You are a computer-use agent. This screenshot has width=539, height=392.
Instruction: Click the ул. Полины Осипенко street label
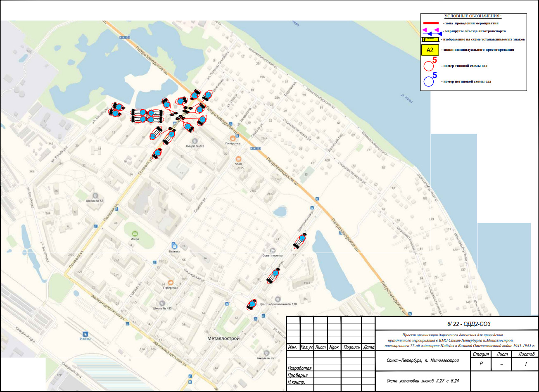(x=218, y=66)
